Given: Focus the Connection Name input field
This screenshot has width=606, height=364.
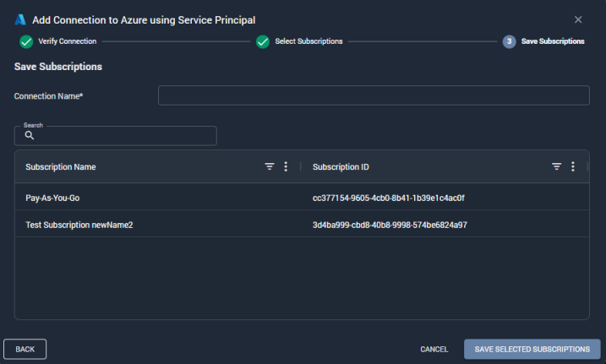Looking at the screenshot, I should pyautogui.click(x=374, y=95).
